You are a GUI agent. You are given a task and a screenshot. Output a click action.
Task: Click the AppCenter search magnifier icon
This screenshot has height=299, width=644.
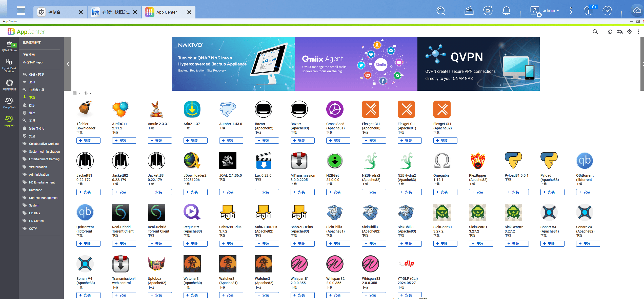point(595,32)
